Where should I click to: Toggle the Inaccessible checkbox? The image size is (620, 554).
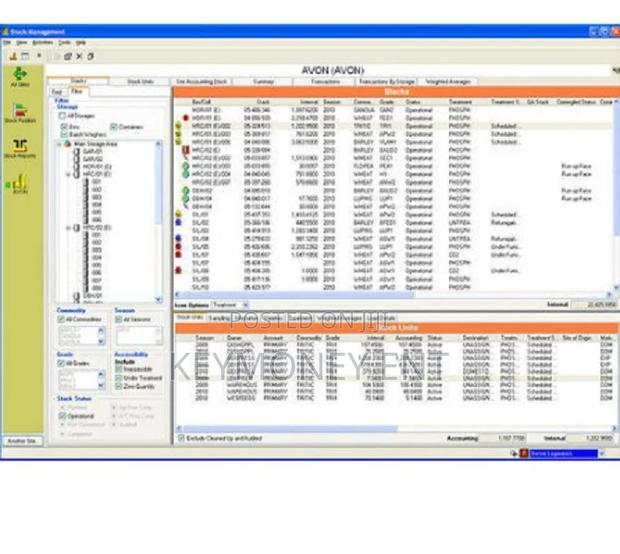click(x=118, y=369)
